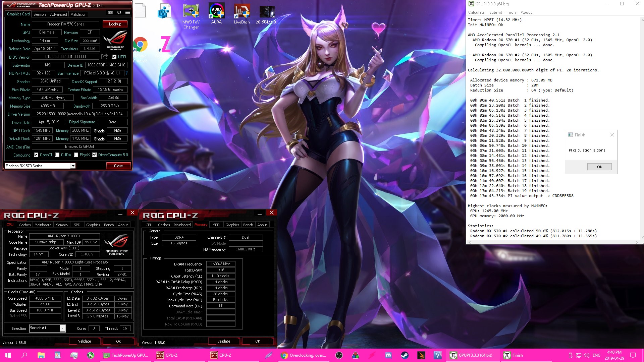Toggle the OpenCL checkbox

tap(36, 155)
